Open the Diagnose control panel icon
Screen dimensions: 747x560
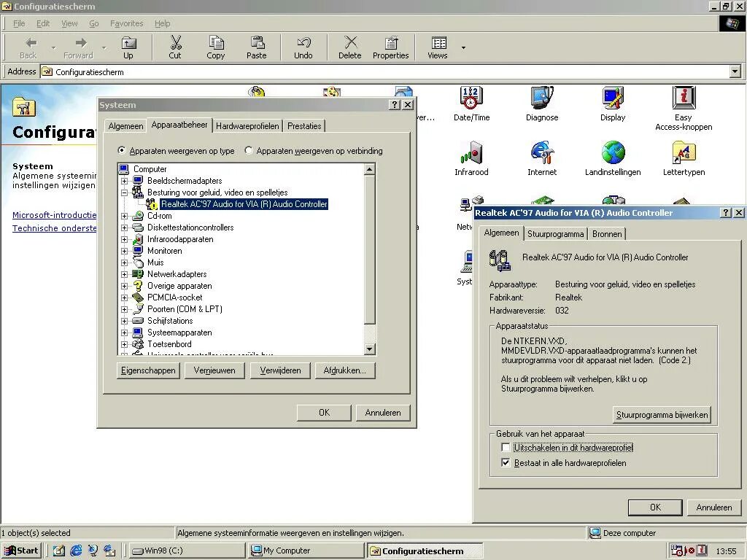coord(542,104)
